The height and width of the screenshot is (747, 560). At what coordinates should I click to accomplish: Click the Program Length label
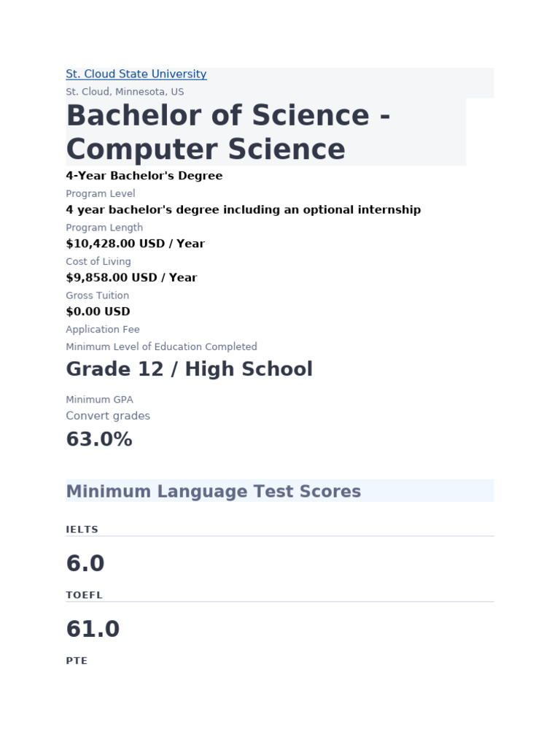coord(104,228)
